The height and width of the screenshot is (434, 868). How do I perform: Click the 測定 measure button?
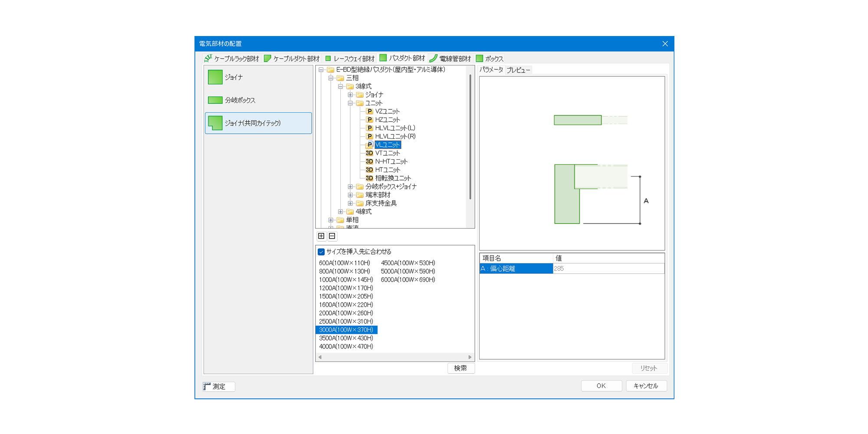pyautogui.click(x=219, y=386)
